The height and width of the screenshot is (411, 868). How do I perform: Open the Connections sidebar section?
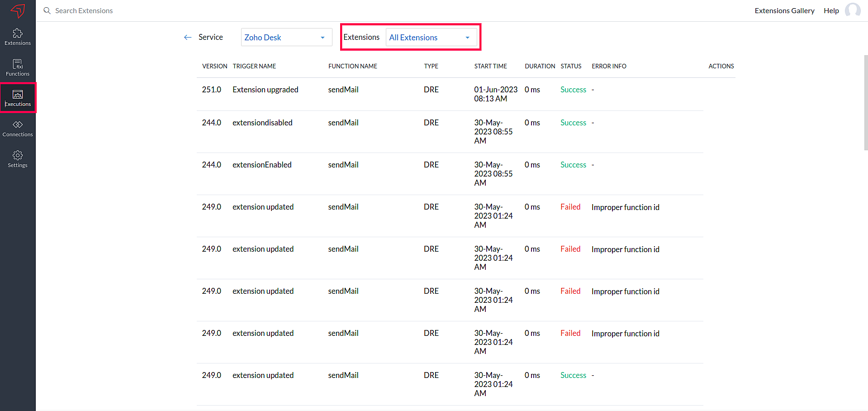18,129
